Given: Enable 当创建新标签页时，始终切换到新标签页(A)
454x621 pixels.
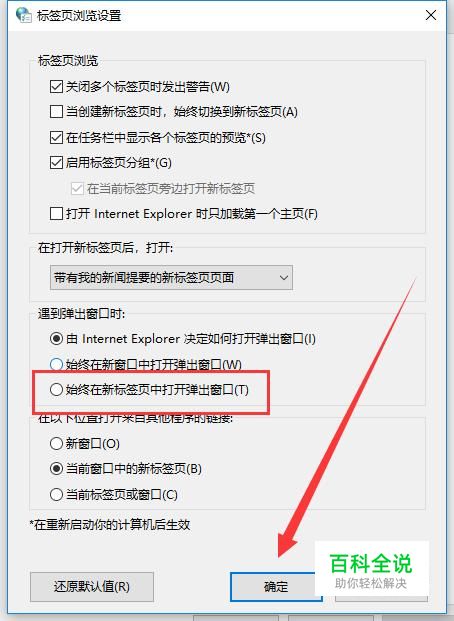Looking at the screenshot, I should click(56, 112).
